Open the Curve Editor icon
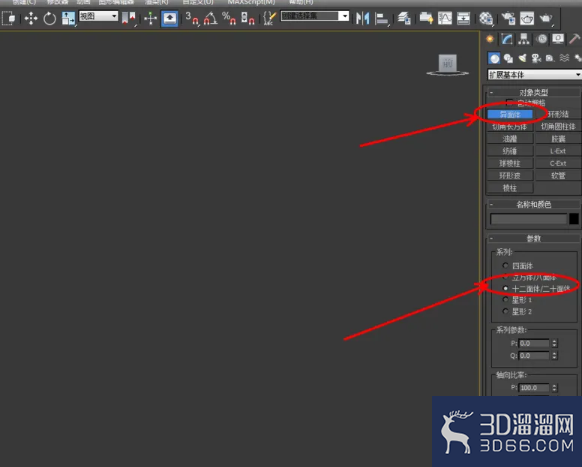Viewport: 582px width, 467px height. click(x=445, y=18)
